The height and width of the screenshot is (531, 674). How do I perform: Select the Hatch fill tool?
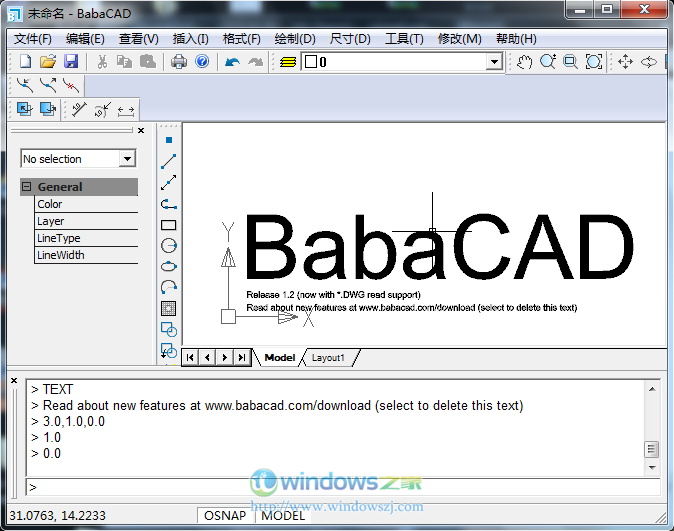(x=169, y=308)
